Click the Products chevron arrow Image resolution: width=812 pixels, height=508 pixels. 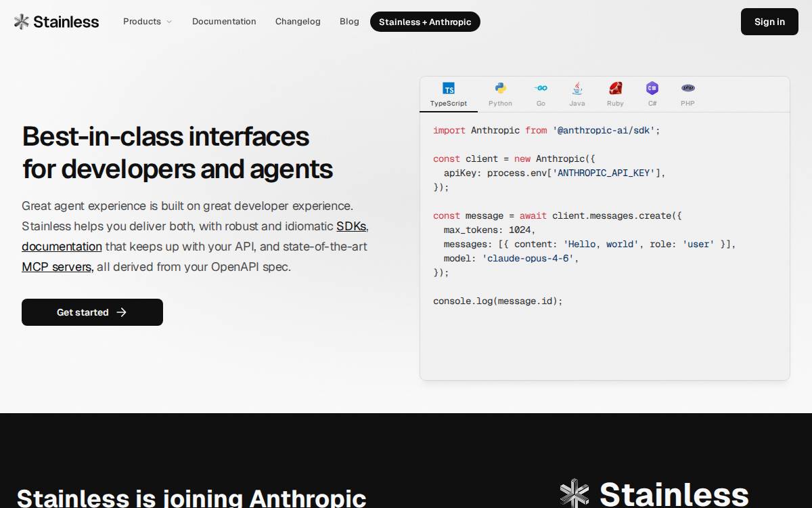169,22
